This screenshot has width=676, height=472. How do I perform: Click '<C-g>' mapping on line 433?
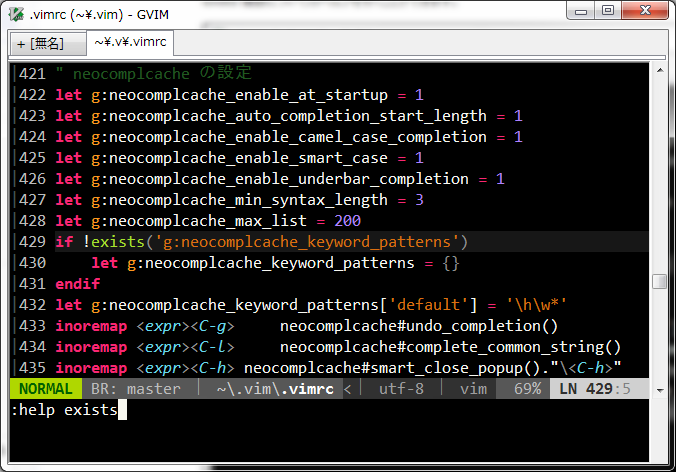pyautogui.click(x=213, y=326)
